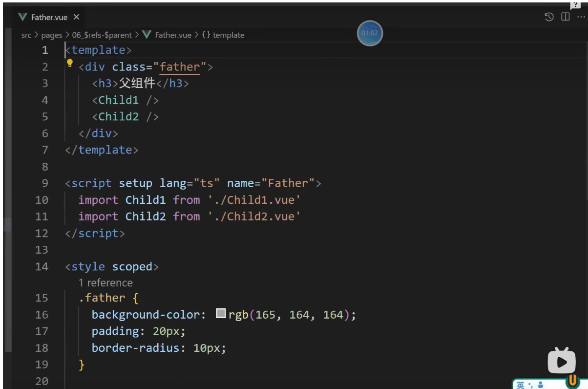This screenshot has height=389, width=588.
Task: Click the './Child1.vue' import path
Action: [254, 200]
